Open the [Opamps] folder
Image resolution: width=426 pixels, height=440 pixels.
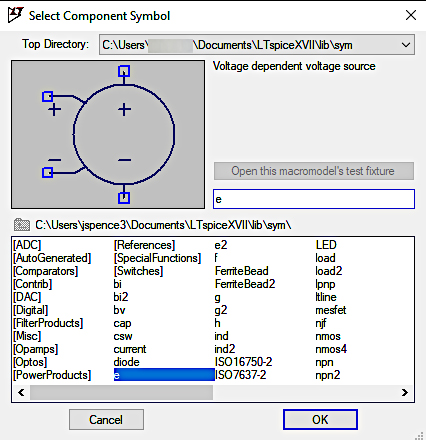tap(36, 349)
